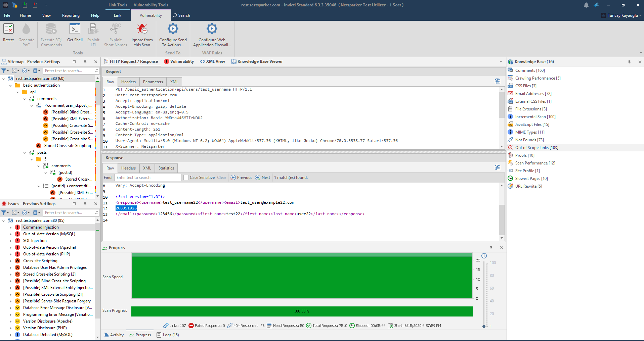Open Out of Scope Links [103]
The width and height of the screenshot is (644, 341).
(x=536, y=148)
